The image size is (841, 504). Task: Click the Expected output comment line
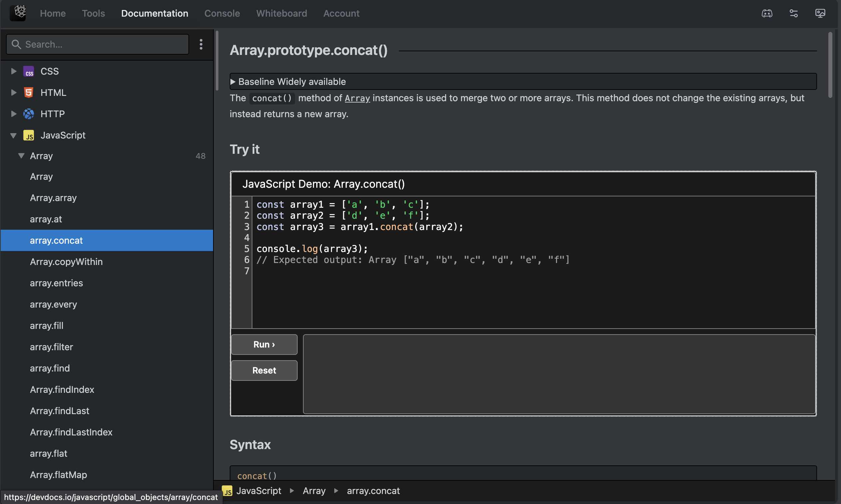(413, 260)
